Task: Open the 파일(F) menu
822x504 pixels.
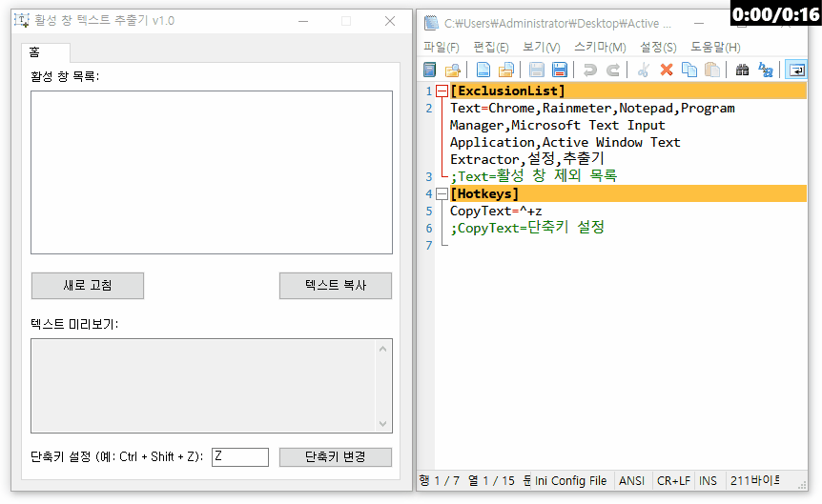Action: [442, 47]
